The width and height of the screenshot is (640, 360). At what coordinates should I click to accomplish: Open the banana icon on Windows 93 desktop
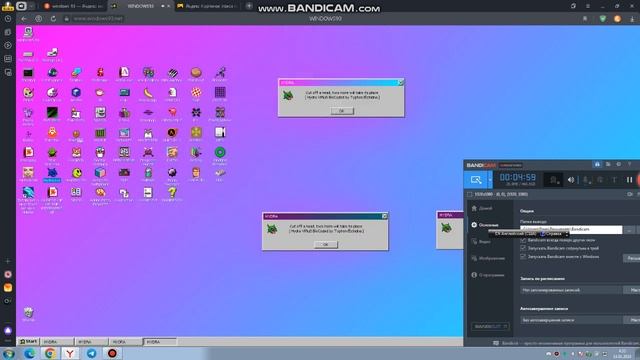(x=148, y=93)
